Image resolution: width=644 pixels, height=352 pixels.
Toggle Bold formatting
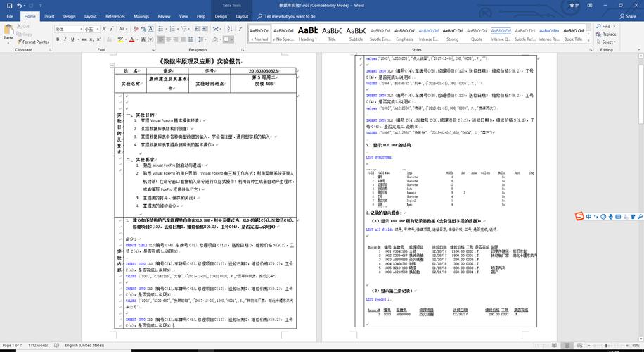[x=58, y=39]
